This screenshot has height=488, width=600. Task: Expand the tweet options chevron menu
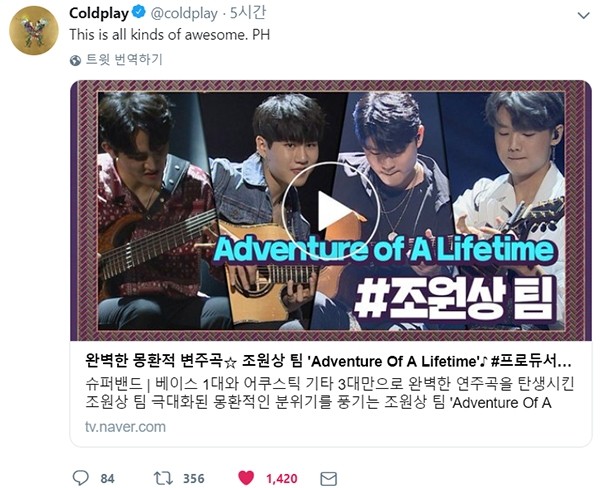[x=583, y=16]
